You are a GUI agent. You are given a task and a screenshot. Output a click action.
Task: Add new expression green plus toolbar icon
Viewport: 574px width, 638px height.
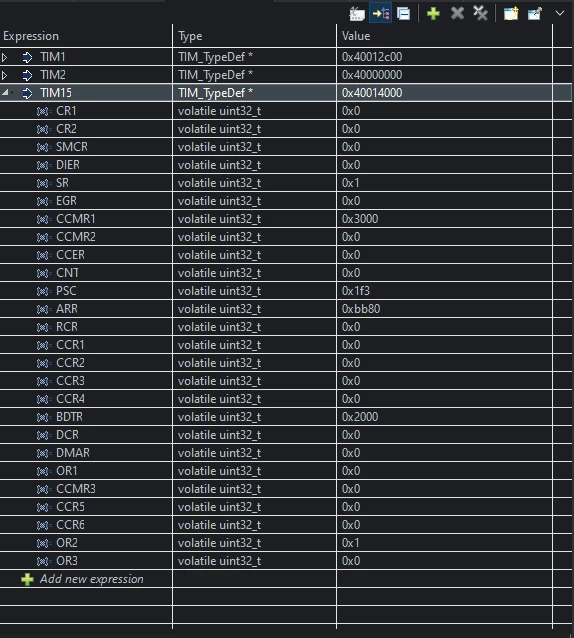point(433,14)
